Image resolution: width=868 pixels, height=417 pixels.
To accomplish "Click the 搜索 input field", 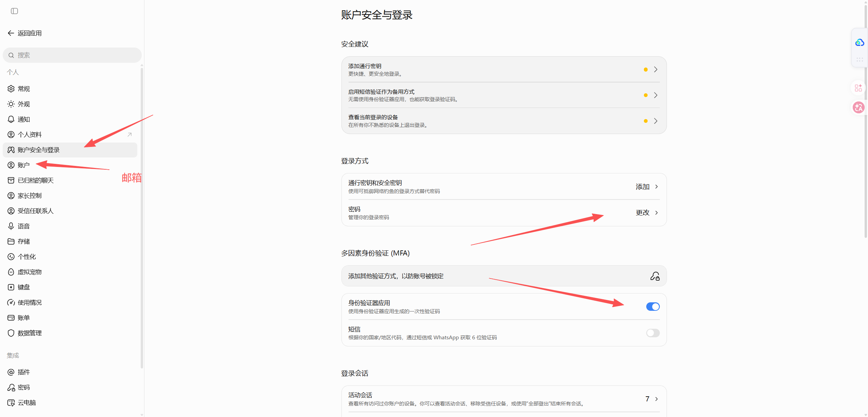I will 72,55.
